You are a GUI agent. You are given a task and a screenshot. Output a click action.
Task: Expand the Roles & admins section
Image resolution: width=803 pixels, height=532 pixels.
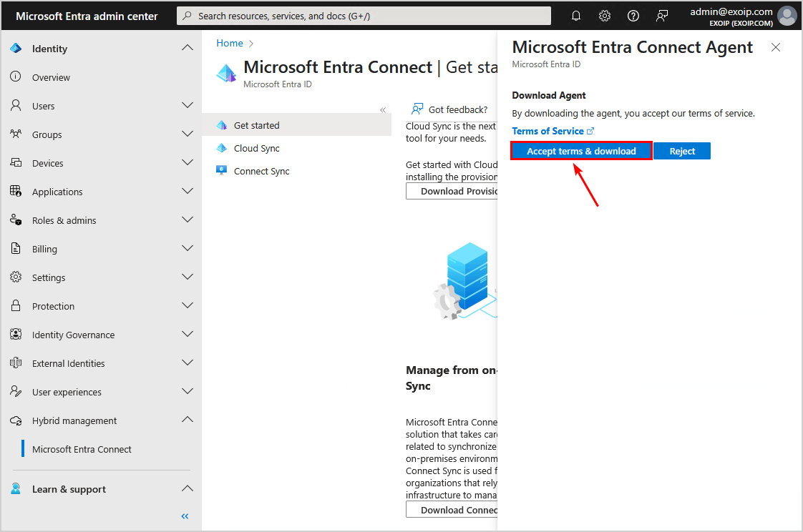tap(187, 220)
